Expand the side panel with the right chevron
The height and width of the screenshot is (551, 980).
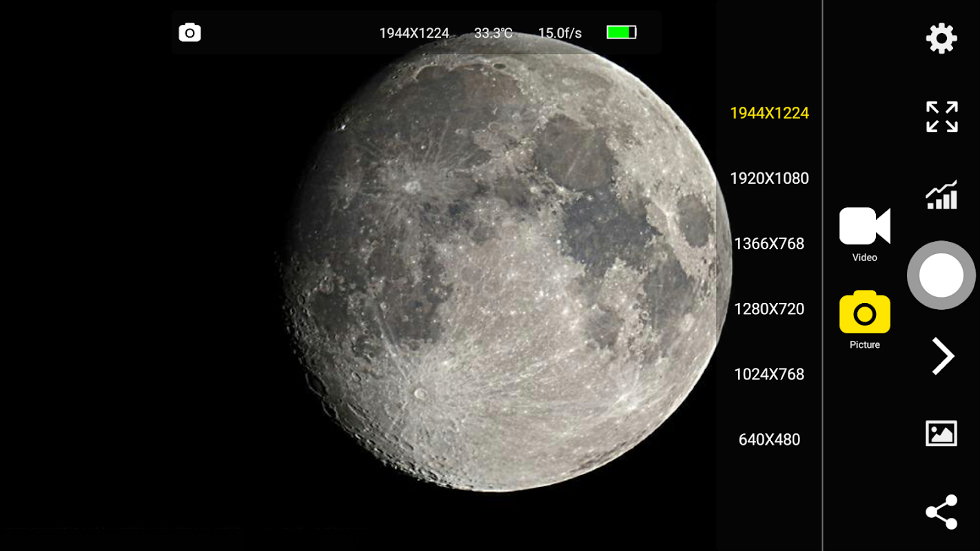(x=943, y=356)
